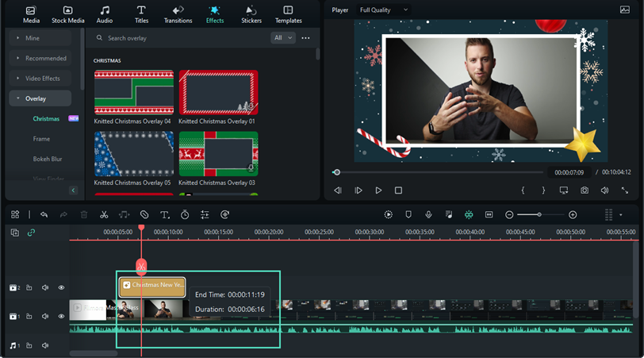Toggle auto snapping on the timeline
The height and width of the screenshot is (358, 644).
coord(469,214)
